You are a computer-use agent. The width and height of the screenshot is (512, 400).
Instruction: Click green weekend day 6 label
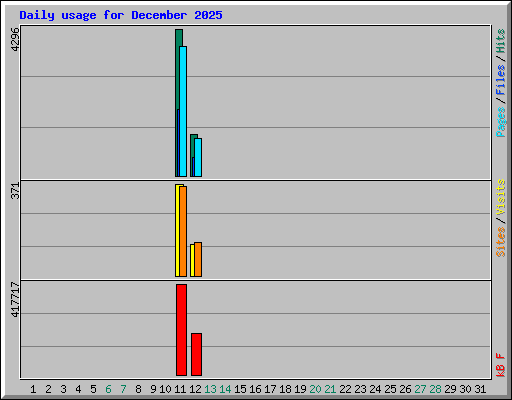point(108,389)
